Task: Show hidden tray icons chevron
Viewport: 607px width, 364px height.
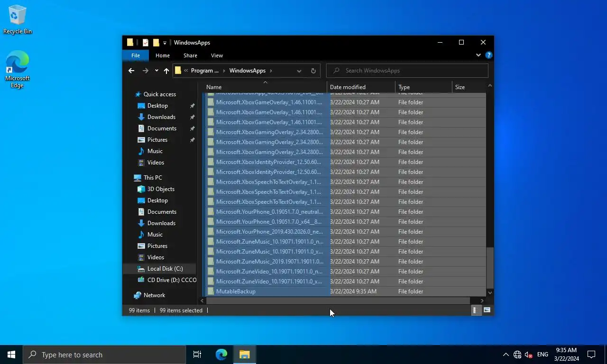Action: (506, 355)
